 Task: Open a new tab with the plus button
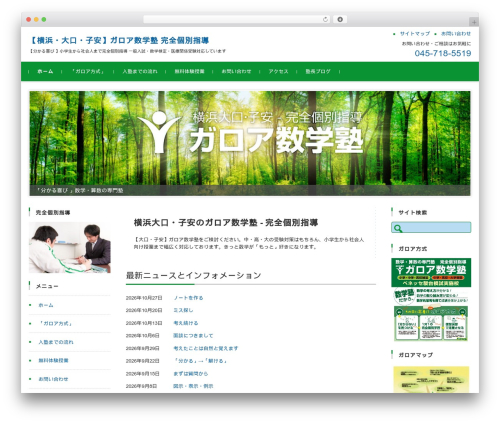pos(474,22)
